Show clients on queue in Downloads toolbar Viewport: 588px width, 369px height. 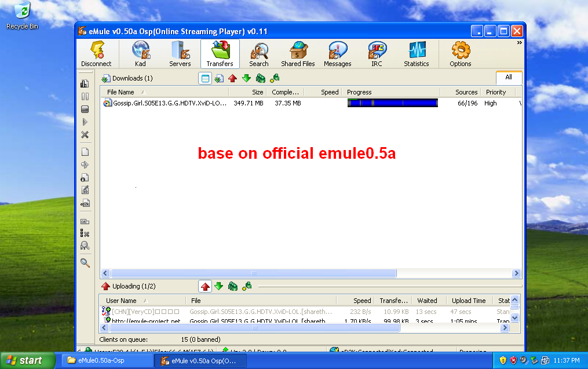pyautogui.click(x=261, y=78)
